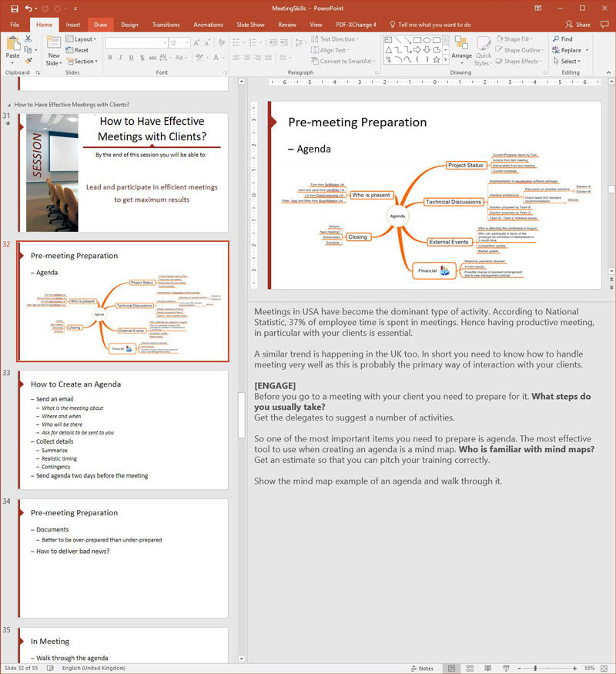Screen dimensions: 616x674
Task: Toggle the Notes pane in the status bar
Action: pyautogui.click(x=422, y=668)
